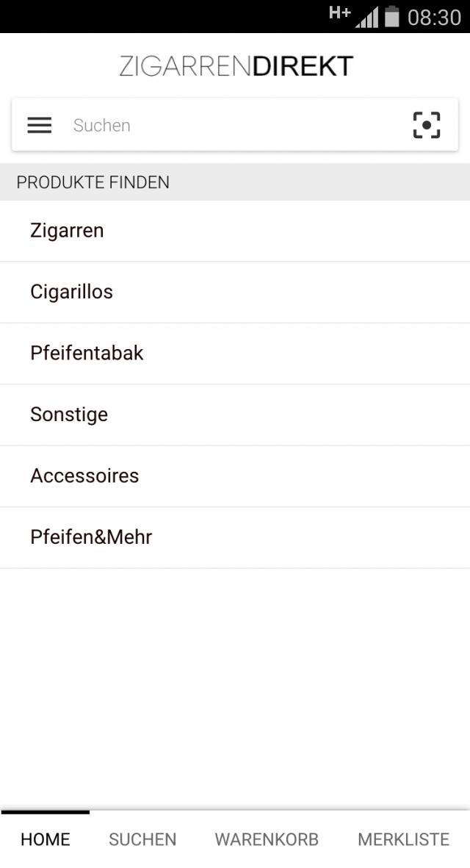
Task: Switch to the Home tab
Action: (x=46, y=839)
